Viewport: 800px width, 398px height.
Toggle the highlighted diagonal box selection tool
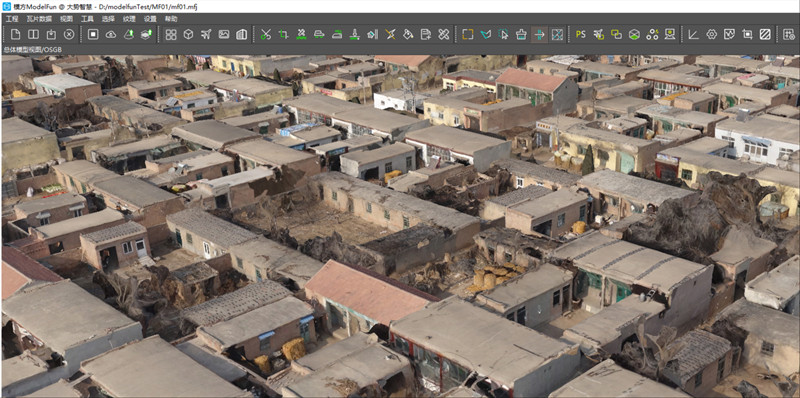point(557,34)
